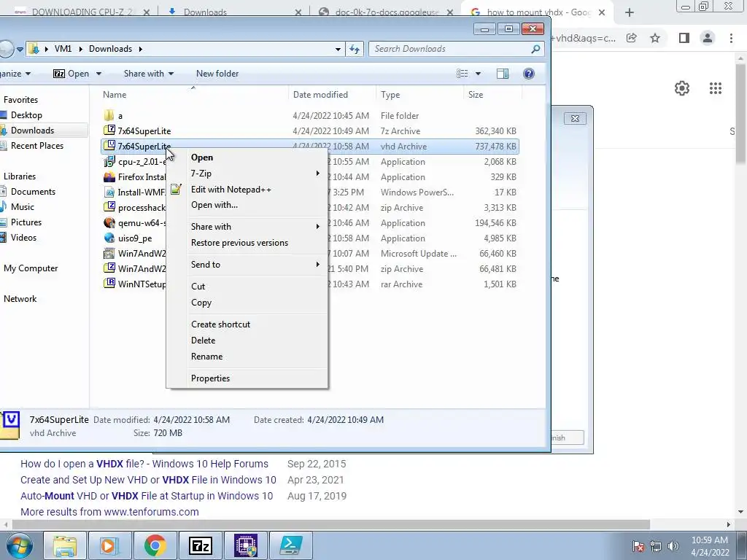The height and width of the screenshot is (560, 747).
Task: Open the PowerShell taskbar icon
Action: (291, 545)
